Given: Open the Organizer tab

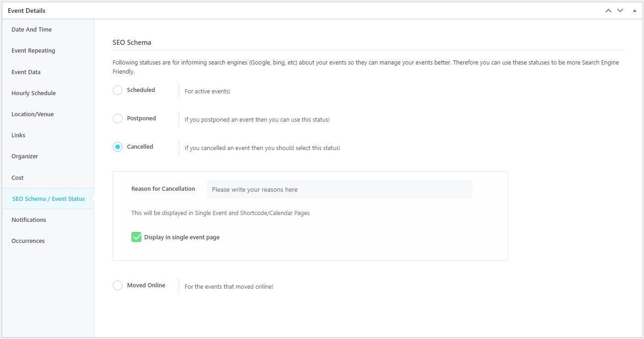Looking at the screenshot, I should pyautogui.click(x=48, y=156).
